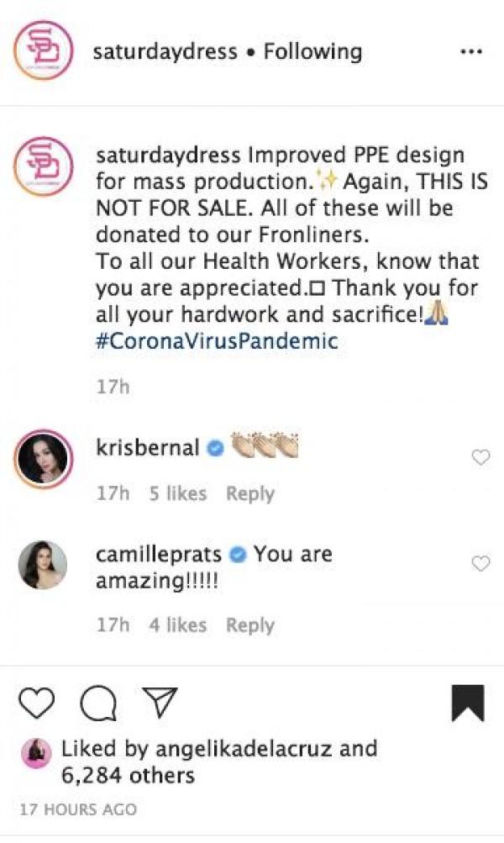
Task: Open the #CoronaVirusPandemic hashtag
Action: pyautogui.click(x=217, y=342)
